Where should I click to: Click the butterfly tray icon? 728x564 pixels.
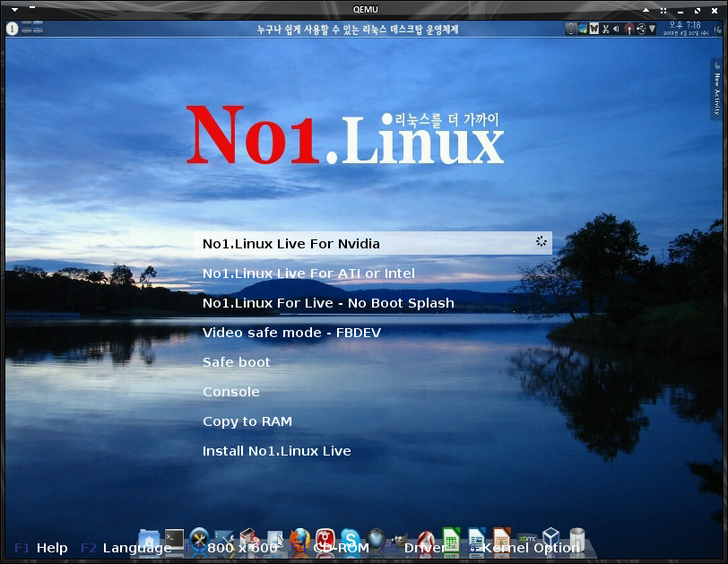[x=594, y=29]
